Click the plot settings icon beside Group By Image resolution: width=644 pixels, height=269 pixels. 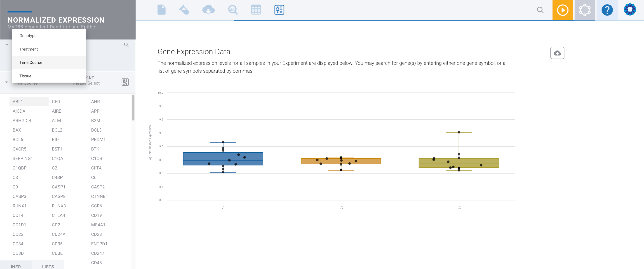click(125, 82)
